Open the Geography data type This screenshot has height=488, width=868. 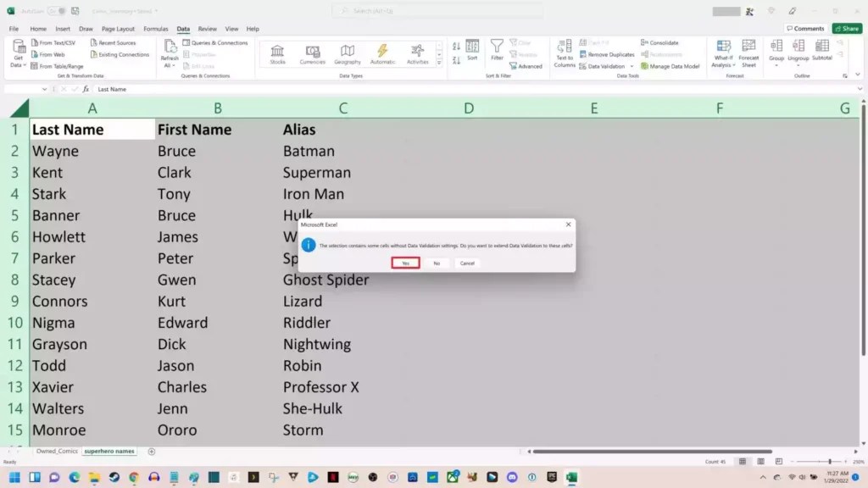[348, 53]
